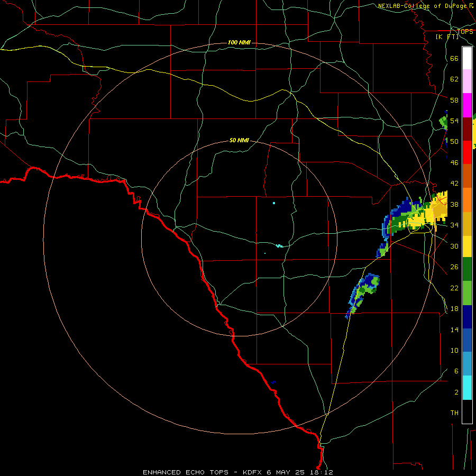Click the legend value '66'
The image size is (476, 476).
point(454,58)
